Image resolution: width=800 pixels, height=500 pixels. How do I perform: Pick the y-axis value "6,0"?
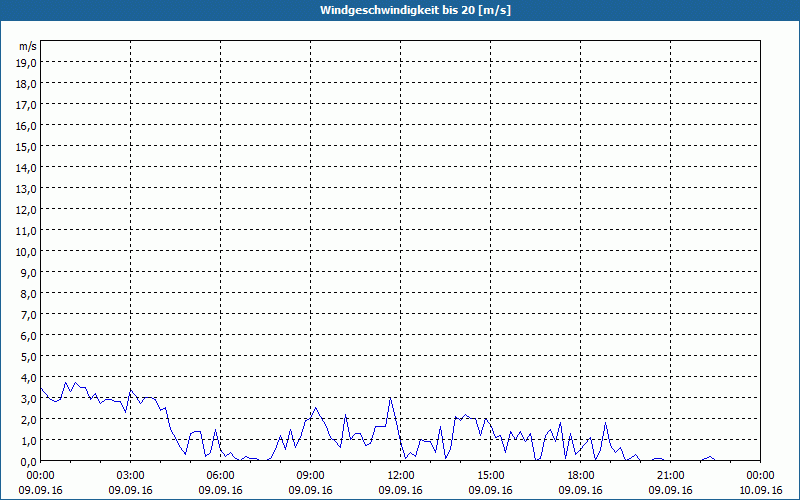tap(29, 336)
